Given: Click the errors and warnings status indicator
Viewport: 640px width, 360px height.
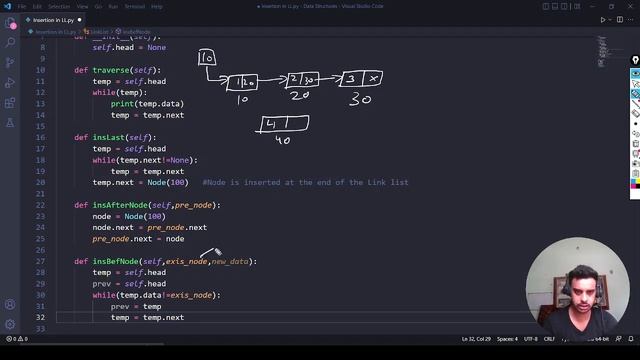Looking at the screenshot, I should 17,339.
